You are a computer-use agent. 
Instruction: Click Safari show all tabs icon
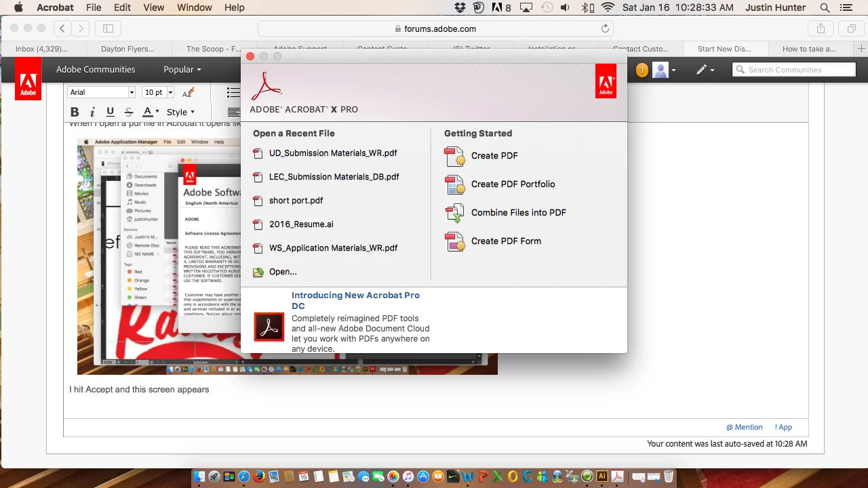tap(850, 28)
